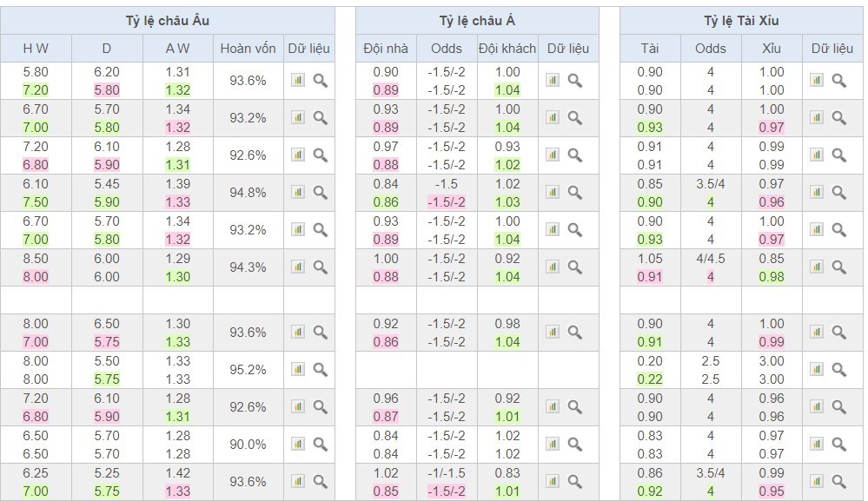This screenshot has width=868, height=501.
Task: Open magnifier in European 94.8% payout row
Action: tap(321, 193)
